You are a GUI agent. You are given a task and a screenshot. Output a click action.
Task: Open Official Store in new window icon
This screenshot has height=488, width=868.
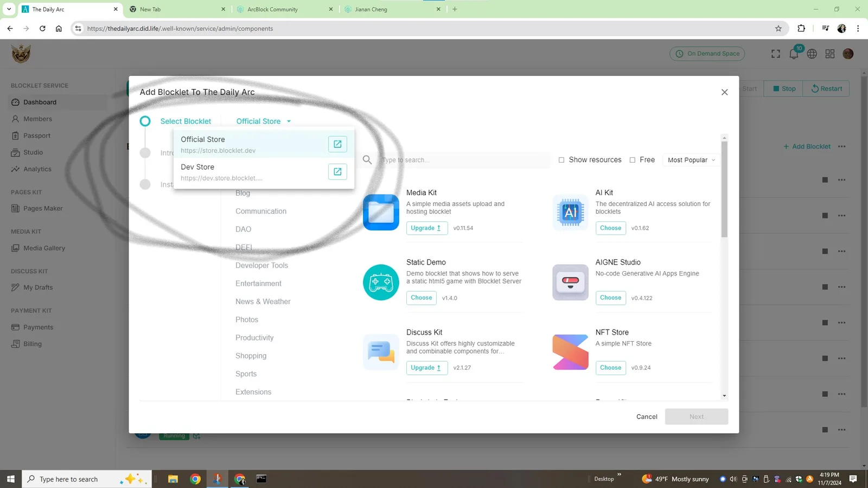(x=337, y=144)
